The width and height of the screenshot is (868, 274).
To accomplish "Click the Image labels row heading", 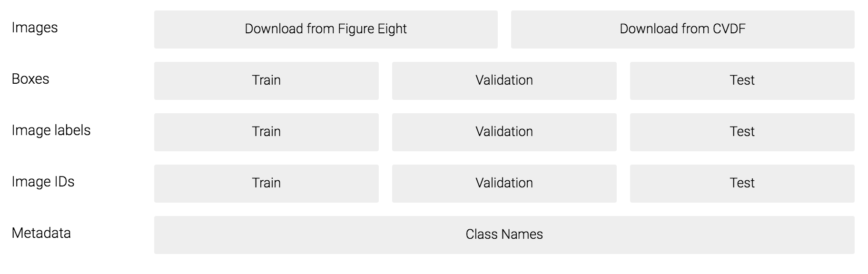I will [x=51, y=130].
